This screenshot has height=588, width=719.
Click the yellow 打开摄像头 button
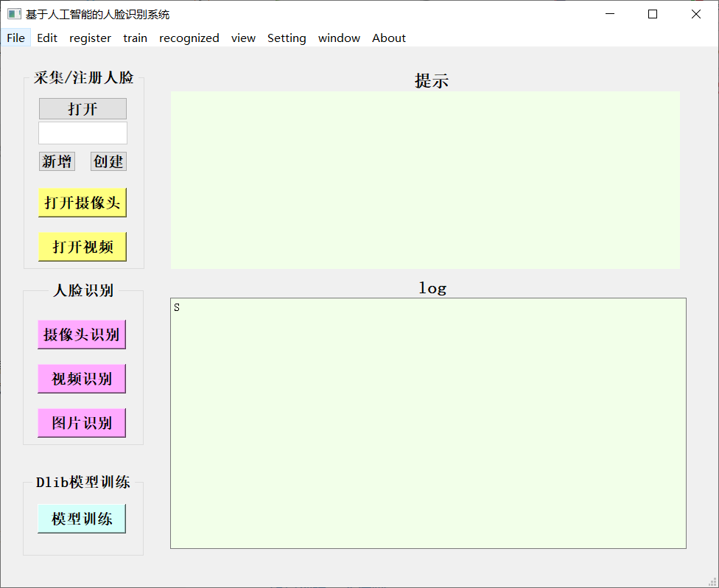coord(83,203)
